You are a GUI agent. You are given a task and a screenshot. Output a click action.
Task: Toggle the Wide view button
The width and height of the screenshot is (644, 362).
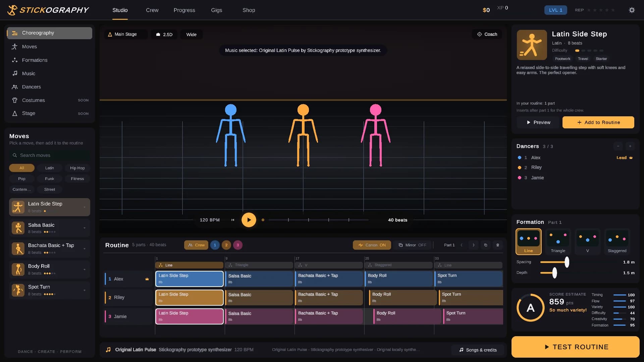click(191, 35)
